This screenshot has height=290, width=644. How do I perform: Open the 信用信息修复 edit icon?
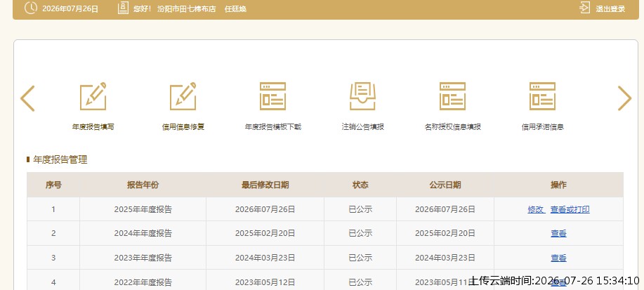(x=183, y=96)
